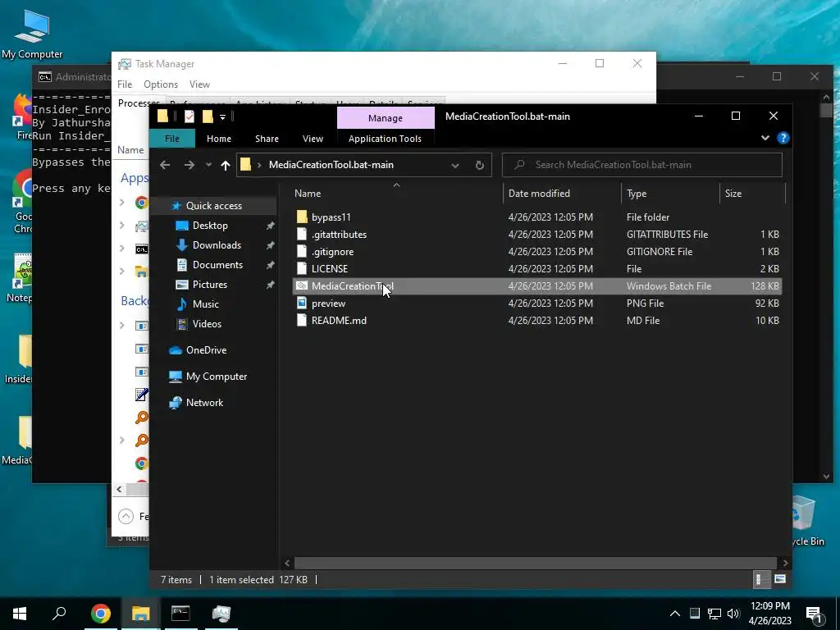Open Documents in navigation pane
The height and width of the screenshot is (630, 840).
point(217,265)
